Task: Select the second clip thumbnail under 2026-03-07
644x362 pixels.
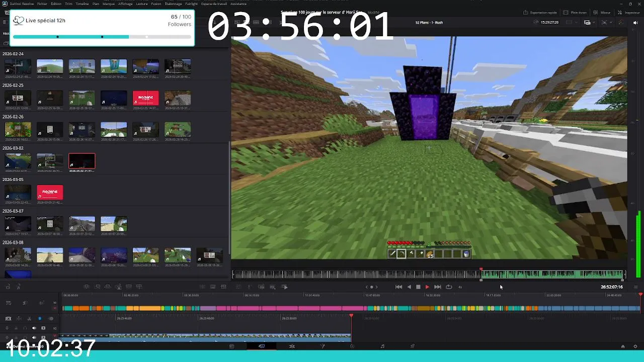Action: [x=50, y=224]
